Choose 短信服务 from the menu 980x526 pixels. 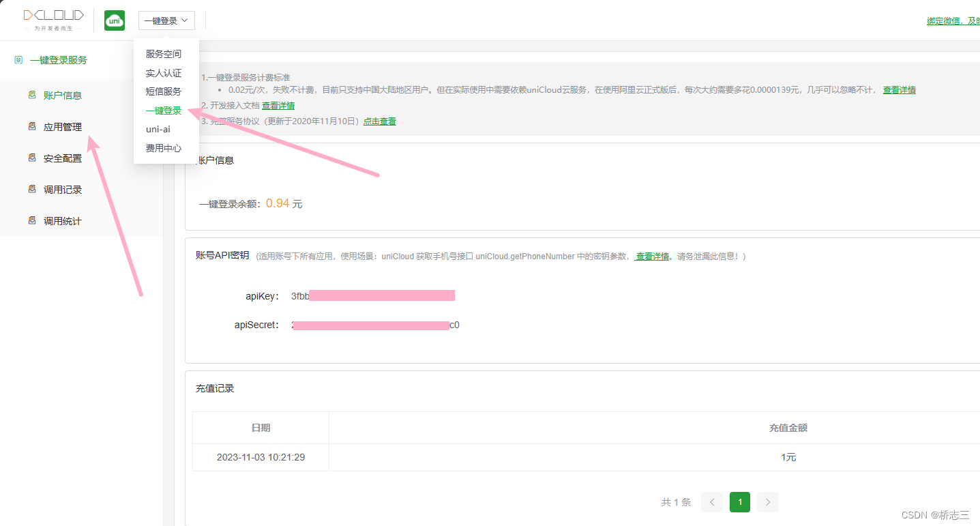(163, 91)
